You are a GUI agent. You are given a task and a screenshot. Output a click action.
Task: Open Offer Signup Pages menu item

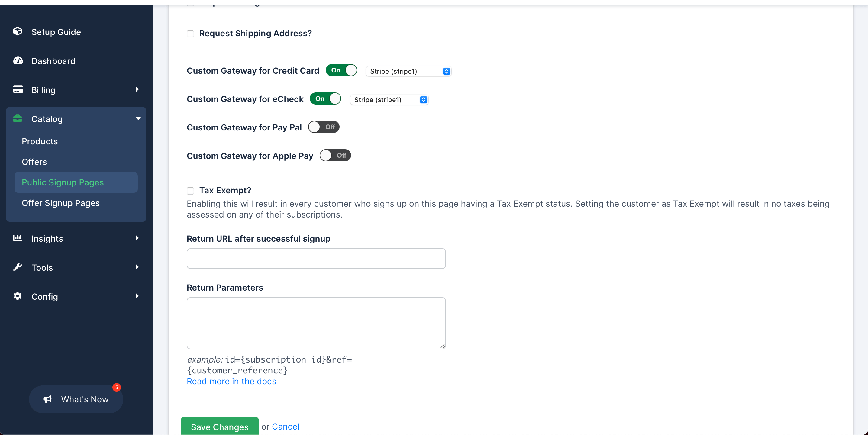point(61,203)
